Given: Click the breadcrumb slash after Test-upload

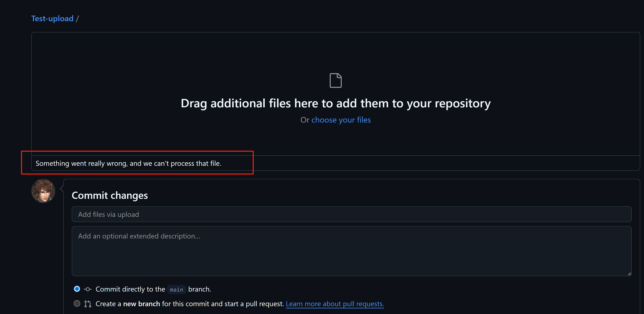Looking at the screenshot, I should (x=77, y=18).
